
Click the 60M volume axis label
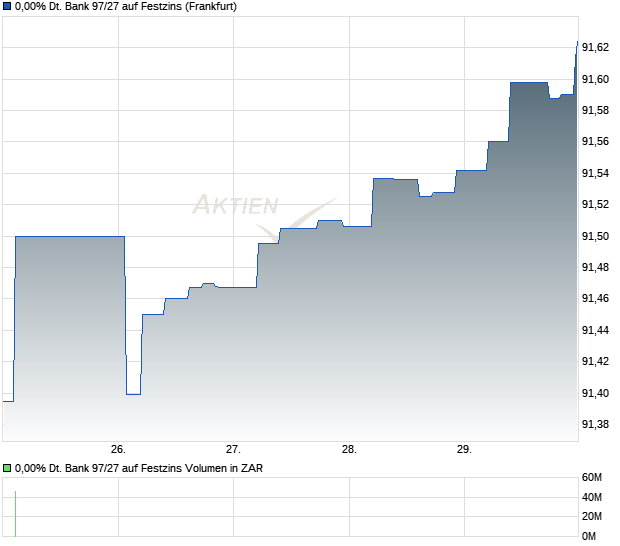coord(592,477)
